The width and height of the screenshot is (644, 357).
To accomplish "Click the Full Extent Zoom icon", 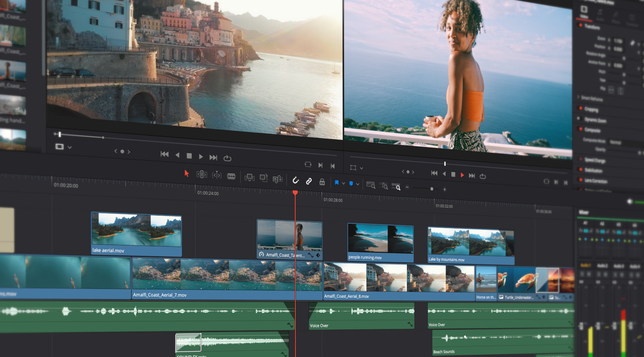I will click(371, 185).
